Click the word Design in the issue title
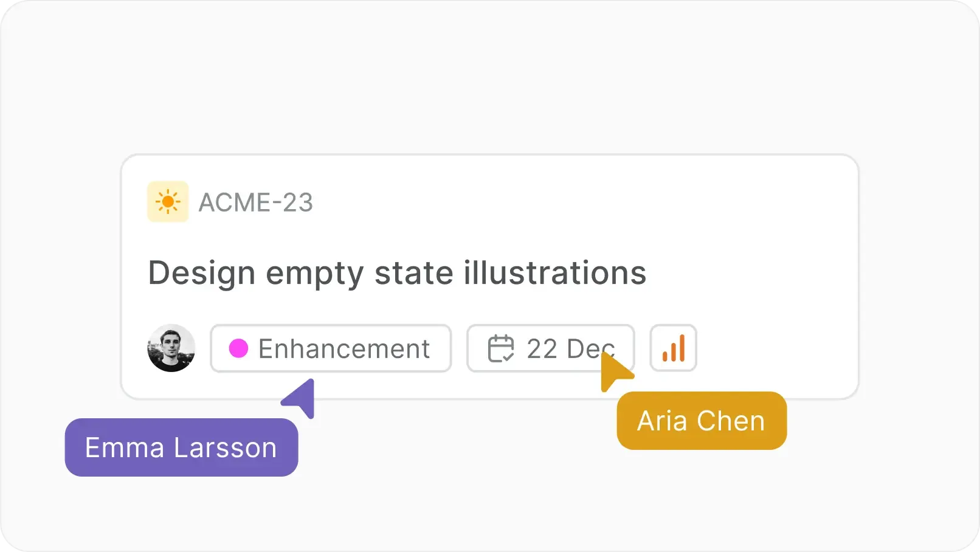Viewport: 980px width, 552px height. click(201, 272)
